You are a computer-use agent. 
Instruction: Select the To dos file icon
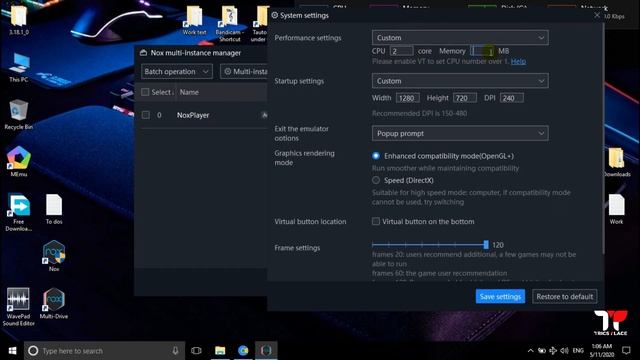pos(54,209)
